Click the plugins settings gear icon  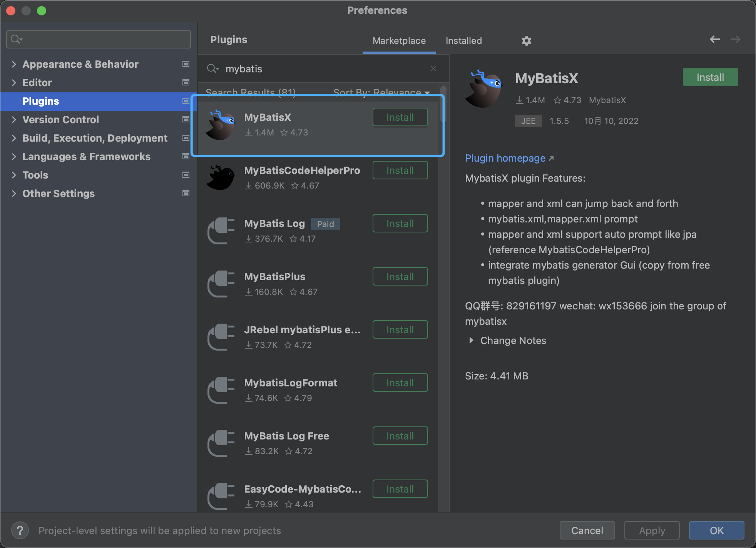526,40
